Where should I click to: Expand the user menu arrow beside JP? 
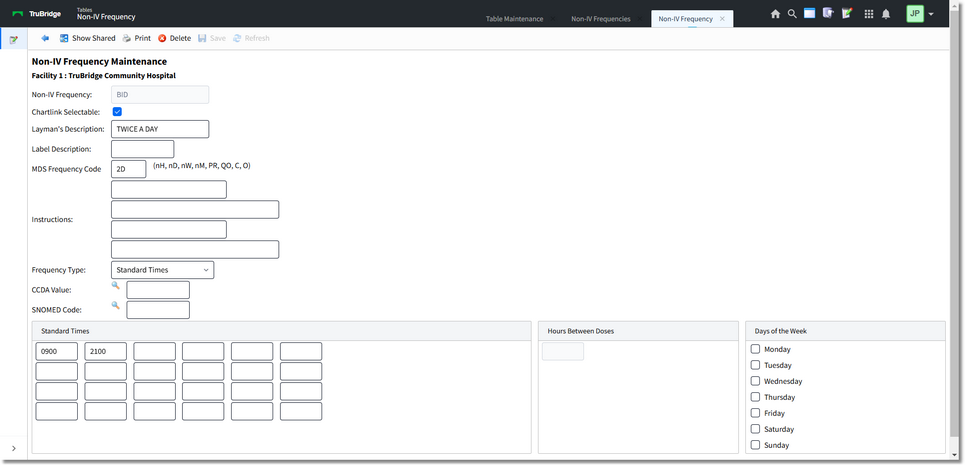931,14
